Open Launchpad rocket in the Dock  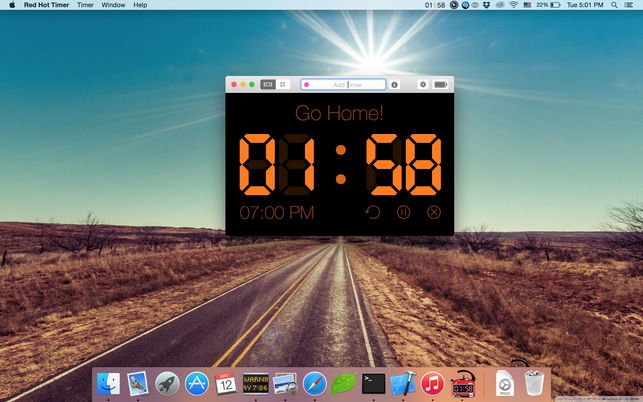pos(167,384)
